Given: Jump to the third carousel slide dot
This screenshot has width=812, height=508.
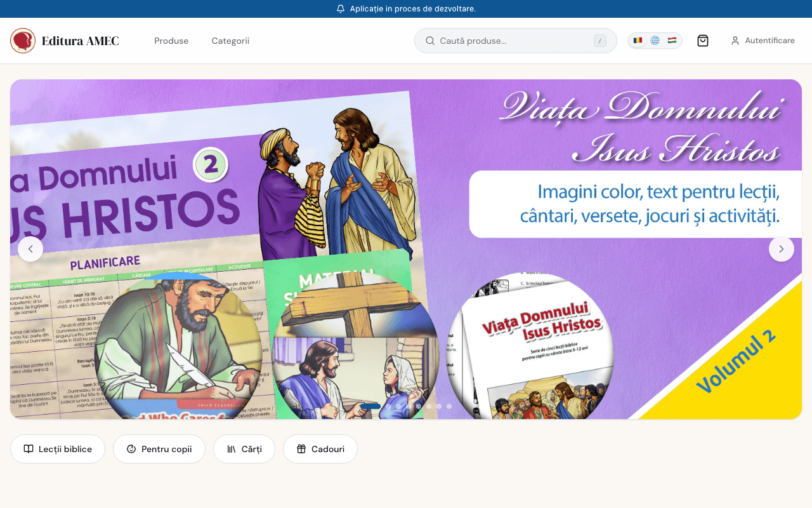Looking at the screenshot, I should [x=398, y=406].
